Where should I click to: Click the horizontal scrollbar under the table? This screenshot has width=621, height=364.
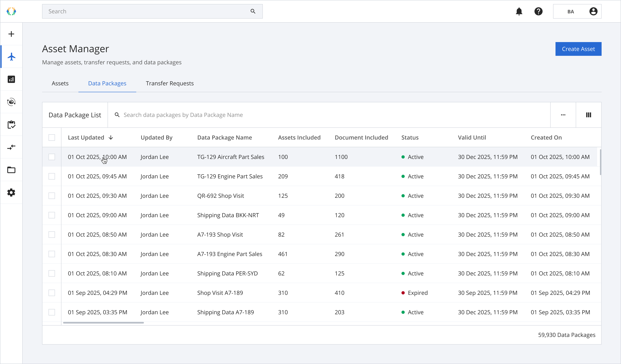point(103,323)
